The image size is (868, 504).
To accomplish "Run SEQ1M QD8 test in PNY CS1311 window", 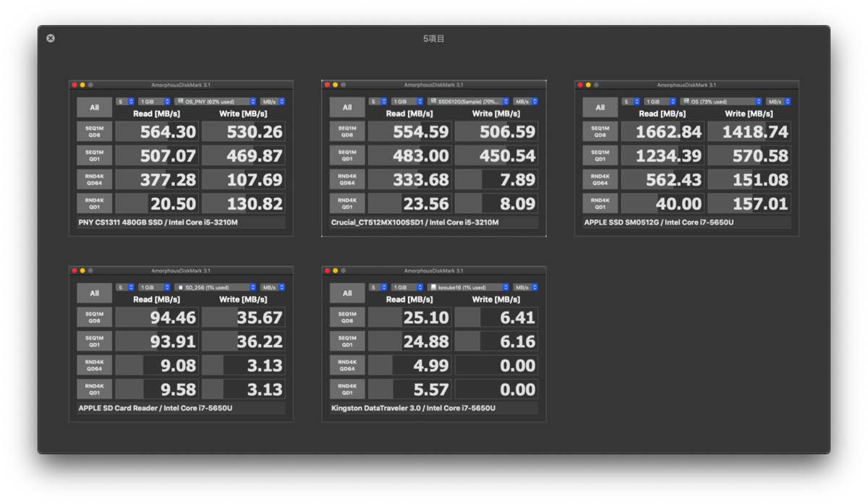I will click(x=95, y=132).
